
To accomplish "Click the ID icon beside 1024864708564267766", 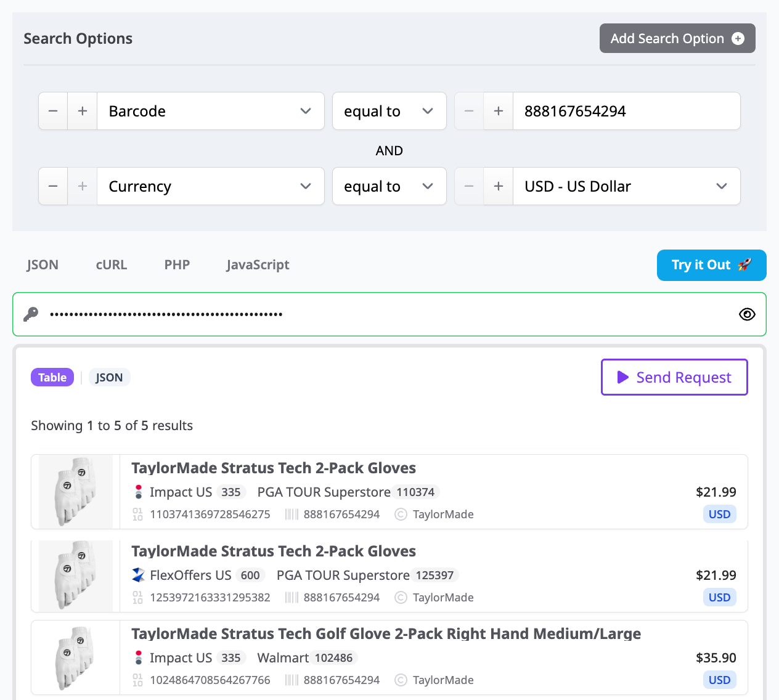I will click(x=137, y=680).
